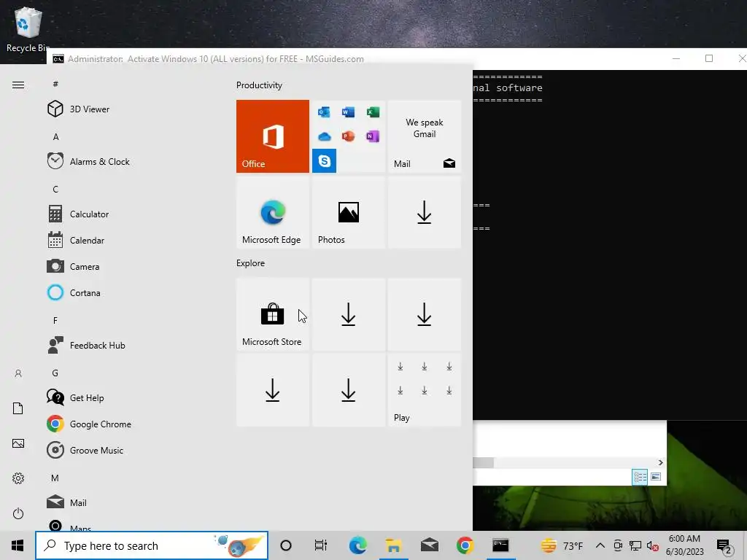Open OneDrive from the Office apps tile

[x=324, y=136]
